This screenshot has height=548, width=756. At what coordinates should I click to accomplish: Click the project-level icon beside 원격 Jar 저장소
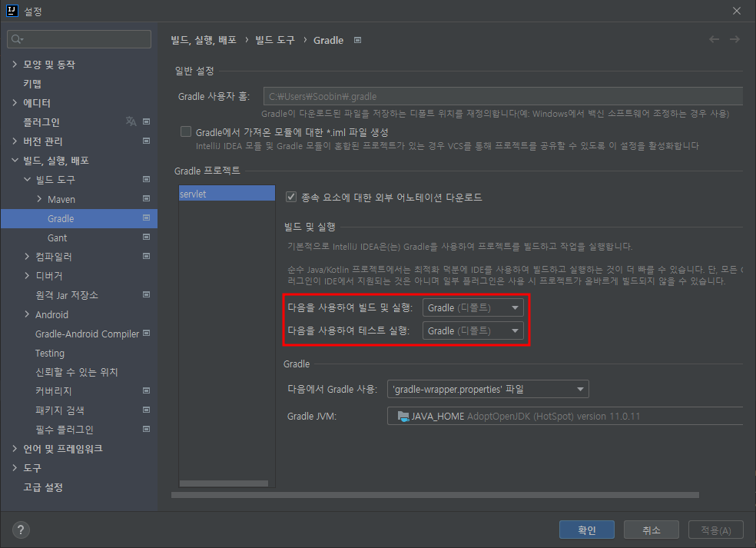point(147,294)
